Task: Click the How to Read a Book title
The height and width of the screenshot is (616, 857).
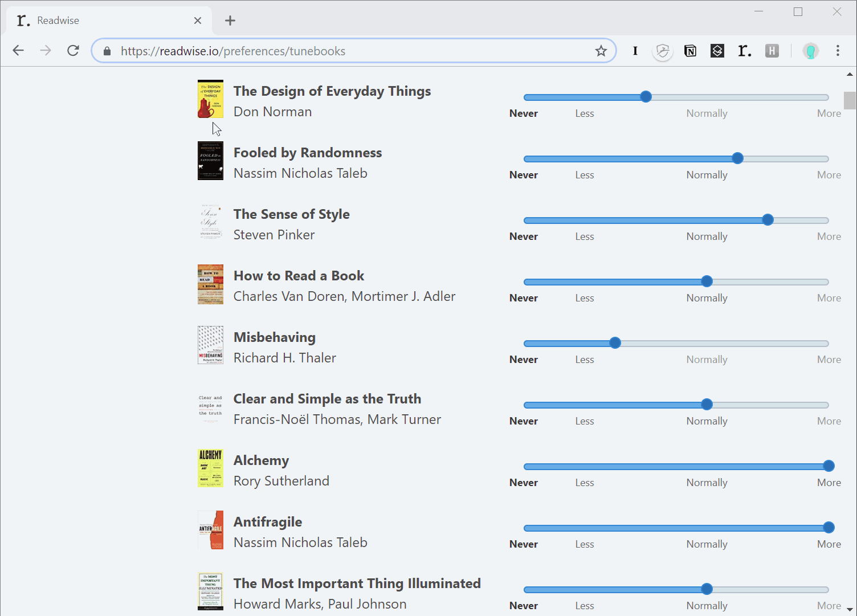Action: 299,276
